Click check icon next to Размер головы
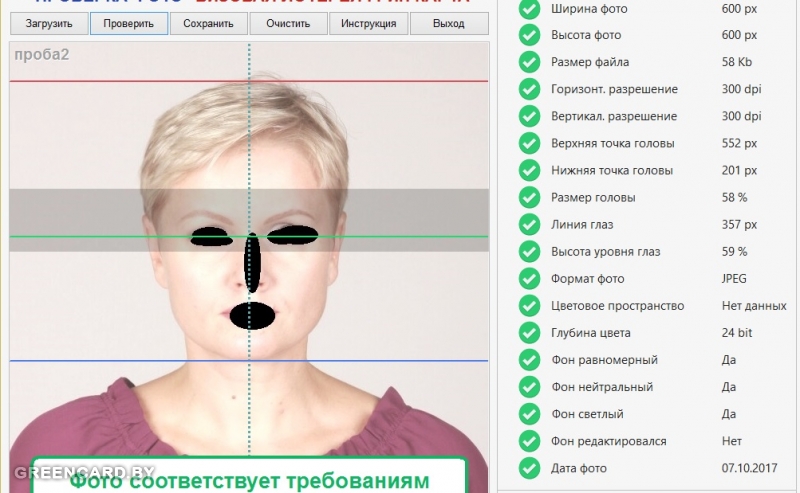 pos(529,198)
